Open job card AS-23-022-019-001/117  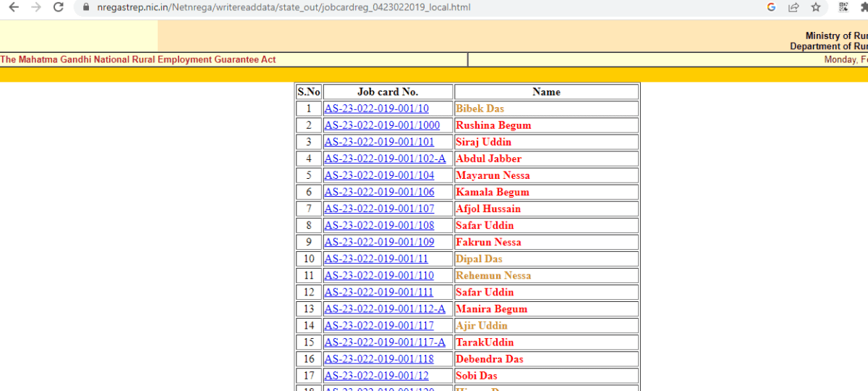[379, 325]
